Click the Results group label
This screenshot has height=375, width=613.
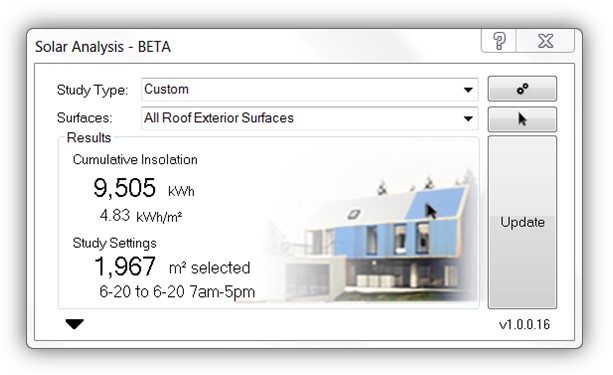pyautogui.click(x=89, y=138)
